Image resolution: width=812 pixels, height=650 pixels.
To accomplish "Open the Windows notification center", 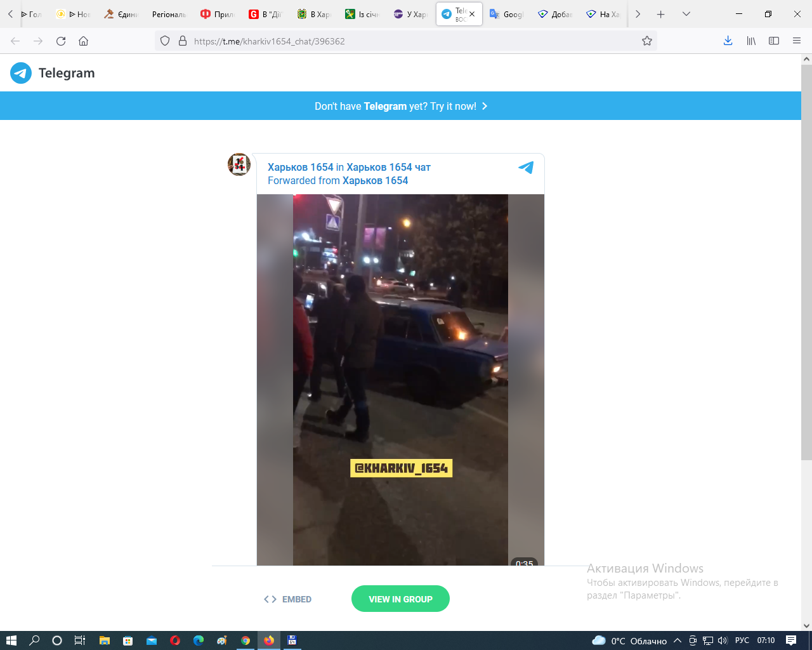I will point(791,640).
